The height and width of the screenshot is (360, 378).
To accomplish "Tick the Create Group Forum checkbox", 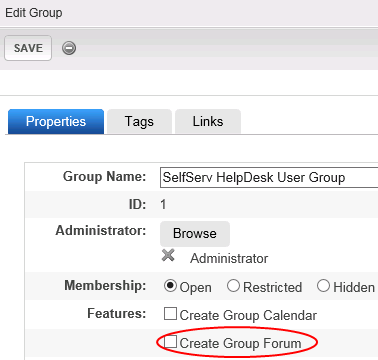I will [170, 342].
